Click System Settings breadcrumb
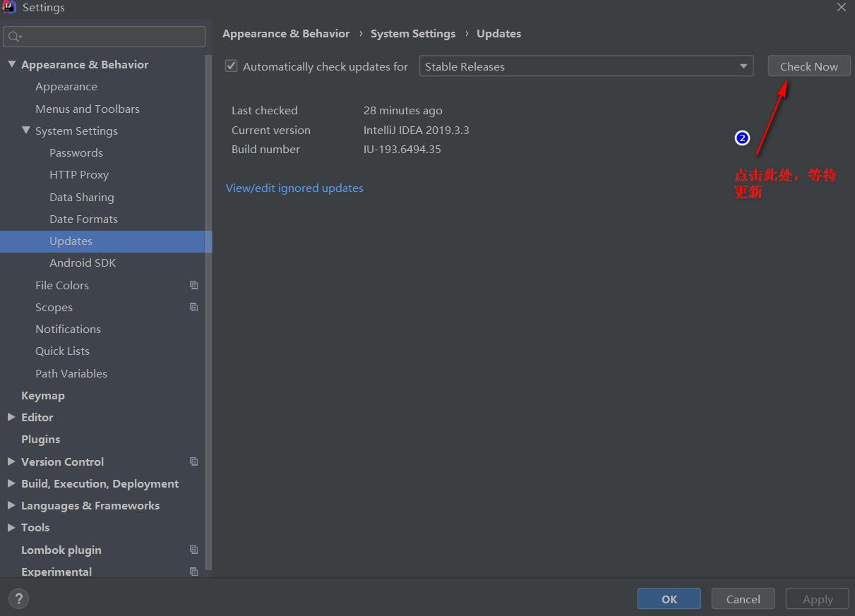 pyautogui.click(x=413, y=33)
